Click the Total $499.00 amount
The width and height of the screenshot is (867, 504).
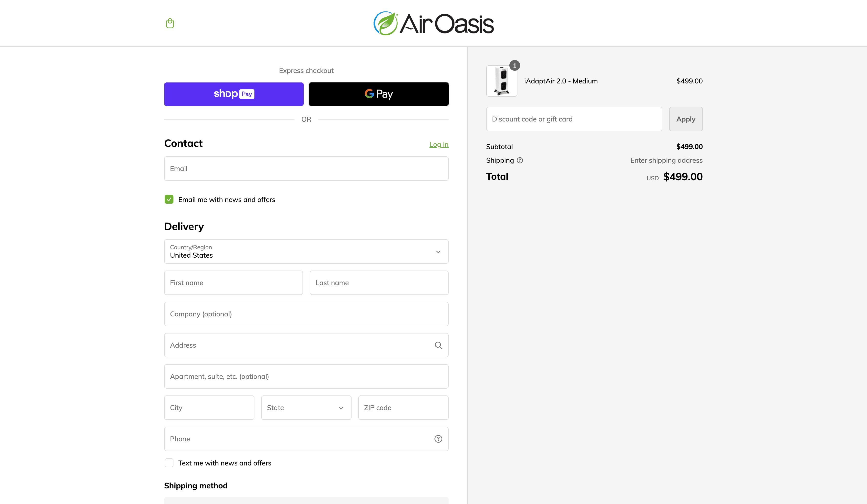[683, 176]
